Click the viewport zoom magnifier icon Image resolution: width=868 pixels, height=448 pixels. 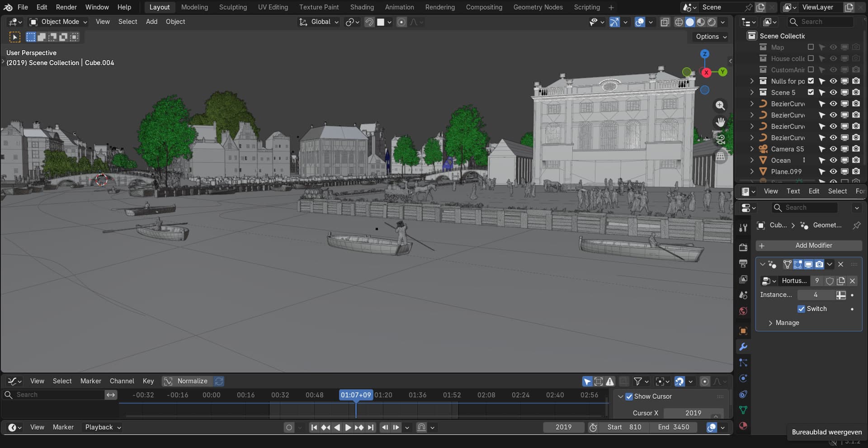click(x=720, y=105)
